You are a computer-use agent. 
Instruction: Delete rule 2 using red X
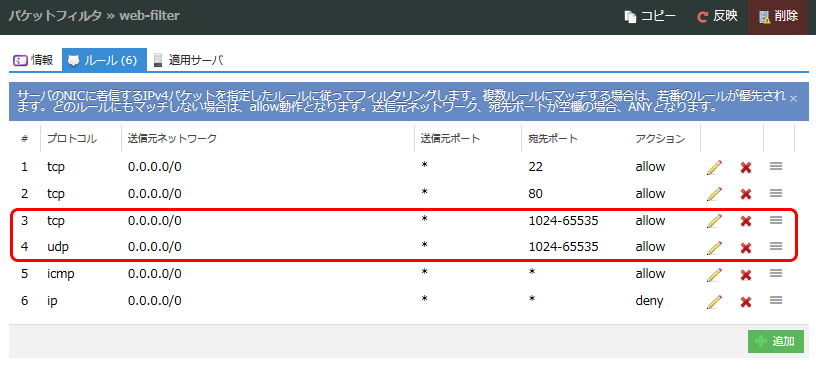(x=746, y=194)
